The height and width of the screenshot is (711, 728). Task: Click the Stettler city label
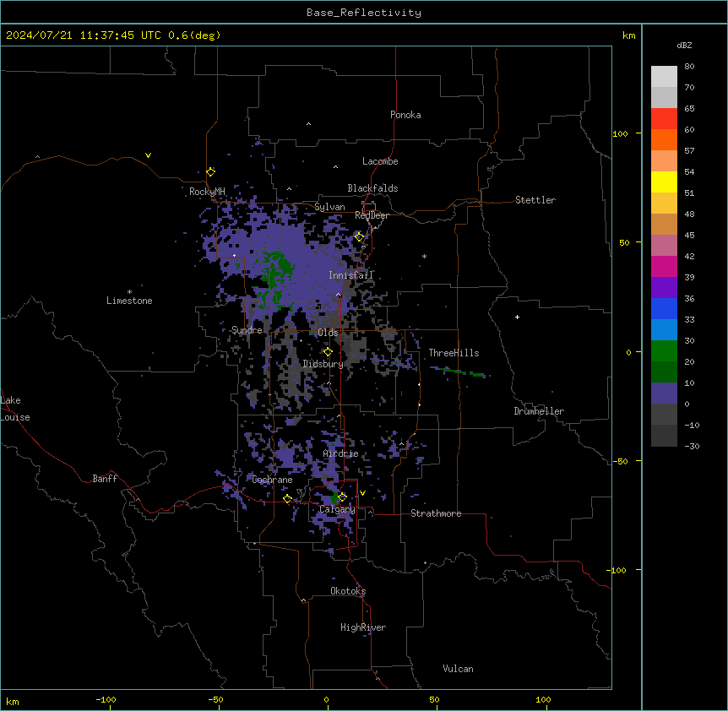[535, 200]
